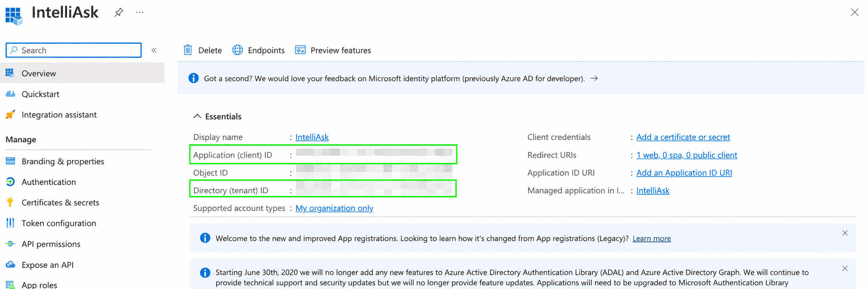Click the feedback banner message text

tap(394, 78)
